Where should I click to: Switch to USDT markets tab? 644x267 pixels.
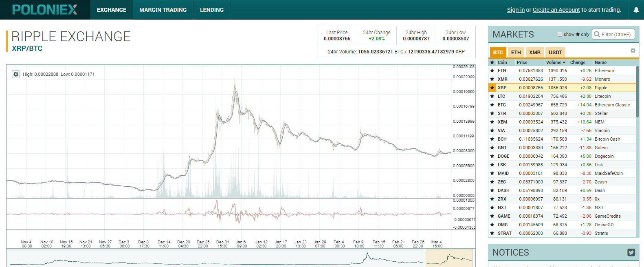(555, 52)
